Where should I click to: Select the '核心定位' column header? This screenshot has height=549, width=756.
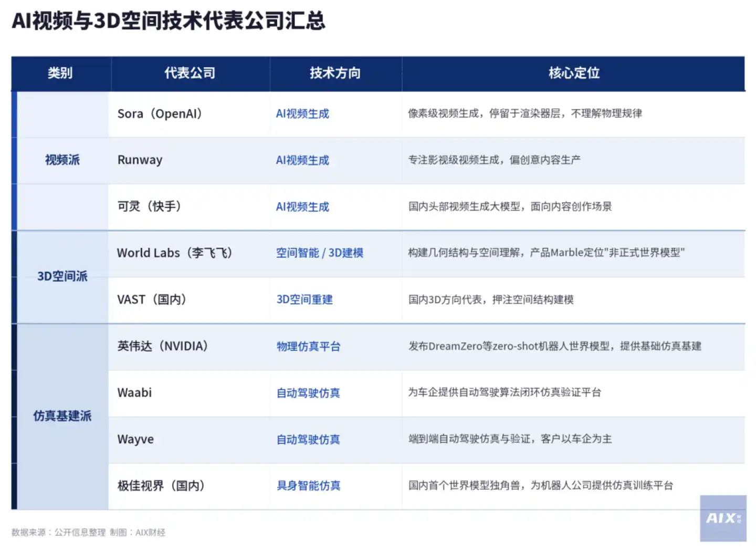(x=574, y=73)
